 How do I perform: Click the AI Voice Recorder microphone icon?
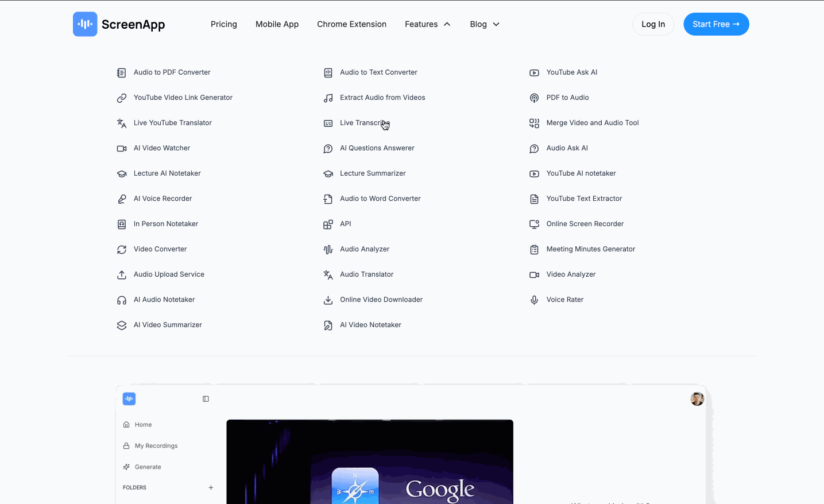click(x=121, y=199)
